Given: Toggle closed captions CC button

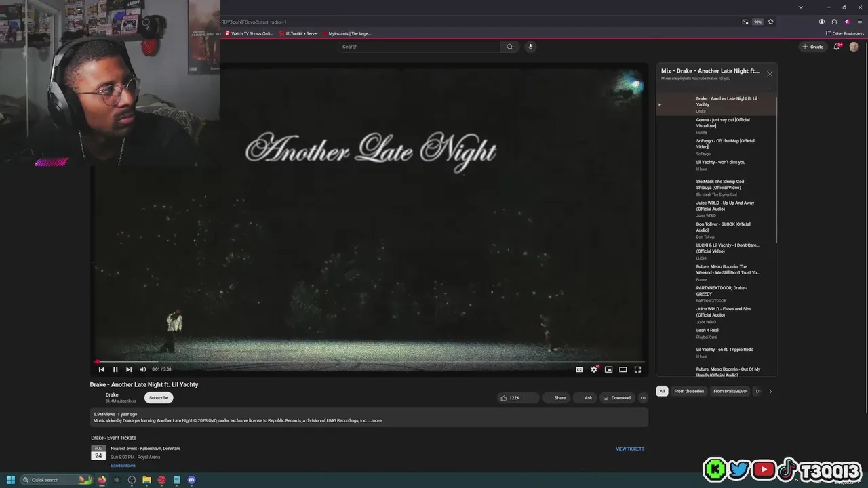Looking at the screenshot, I should click(x=579, y=369).
